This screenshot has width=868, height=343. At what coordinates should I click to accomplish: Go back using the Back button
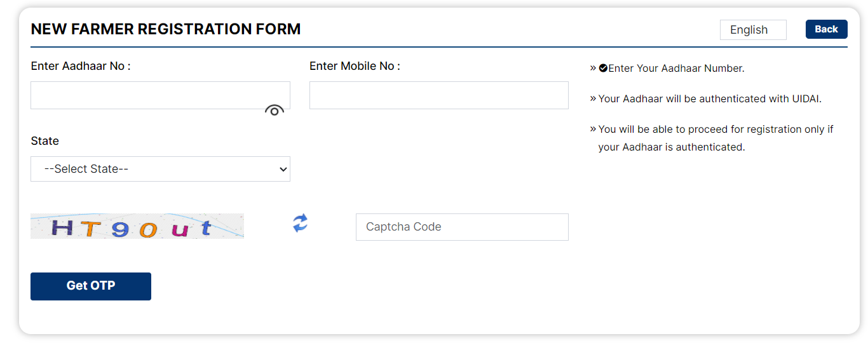(826, 29)
